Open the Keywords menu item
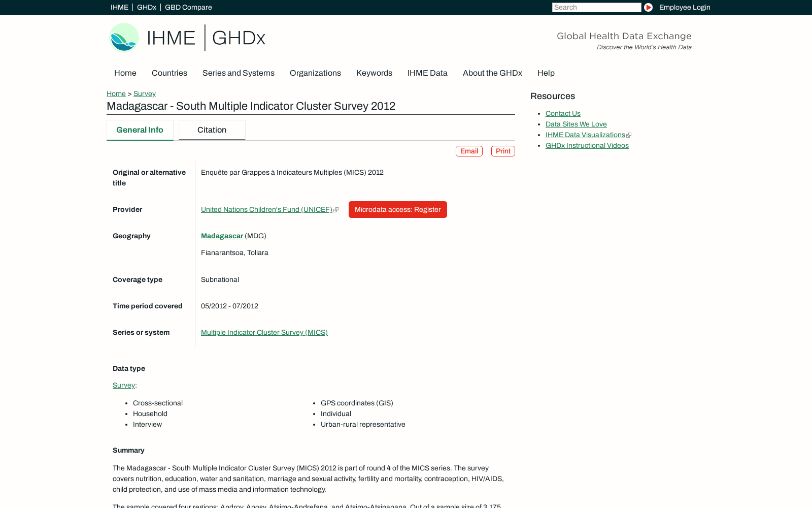812x508 pixels. 374,73
